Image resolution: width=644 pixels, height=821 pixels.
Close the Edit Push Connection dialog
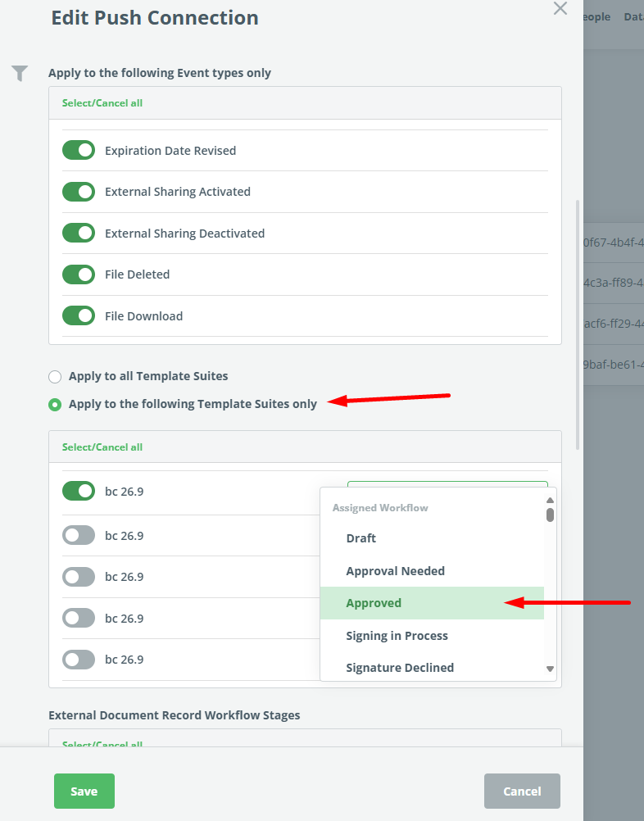(x=560, y=9)
